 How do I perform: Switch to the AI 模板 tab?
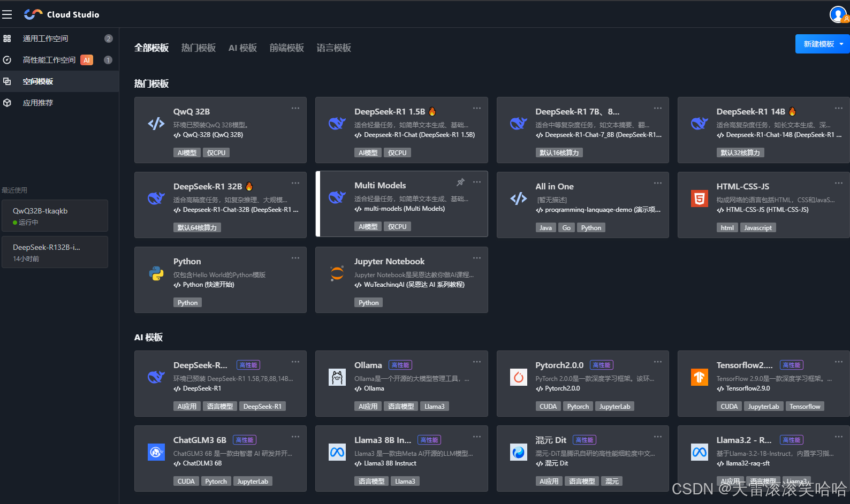[x=242, y=48]
